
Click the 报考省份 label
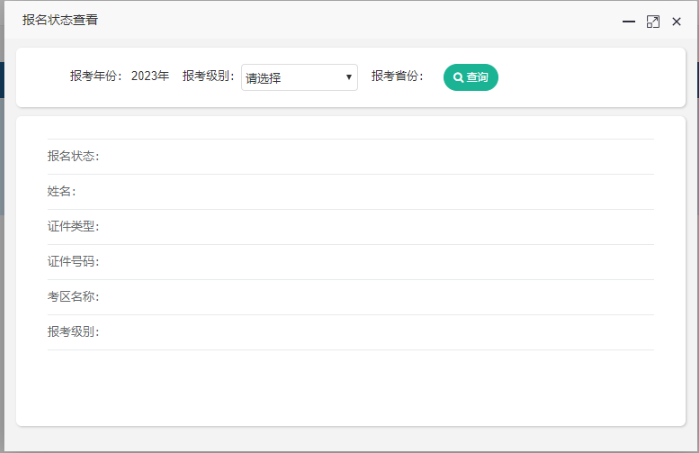[398, 76]
